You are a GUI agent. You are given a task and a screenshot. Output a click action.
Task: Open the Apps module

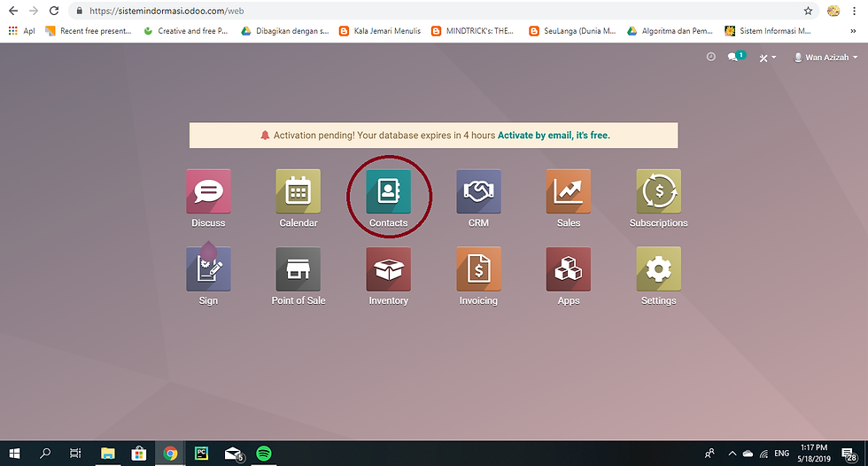pyautogui.click(x=569, y=269)
